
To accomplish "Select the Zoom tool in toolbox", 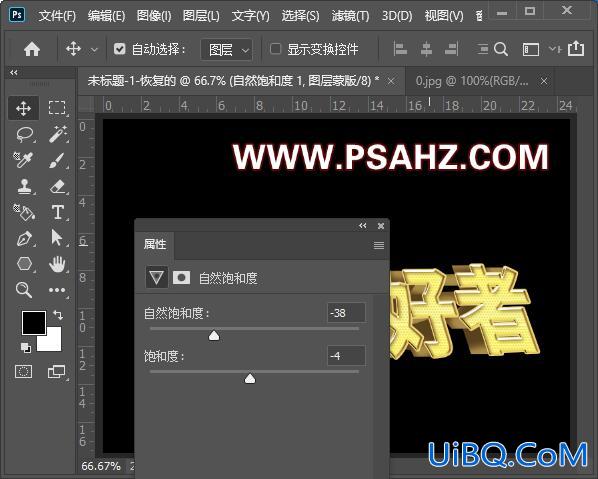I will (24, 290).
